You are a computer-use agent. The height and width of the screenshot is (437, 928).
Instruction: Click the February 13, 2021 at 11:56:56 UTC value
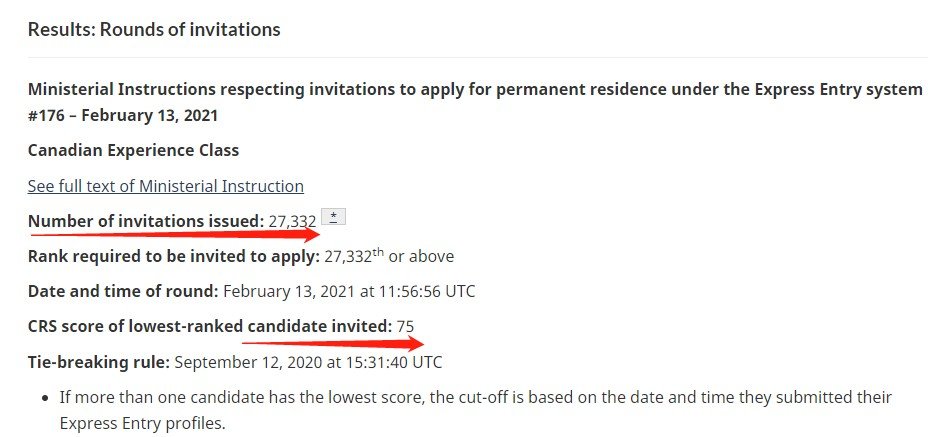[x=349, y=291]
